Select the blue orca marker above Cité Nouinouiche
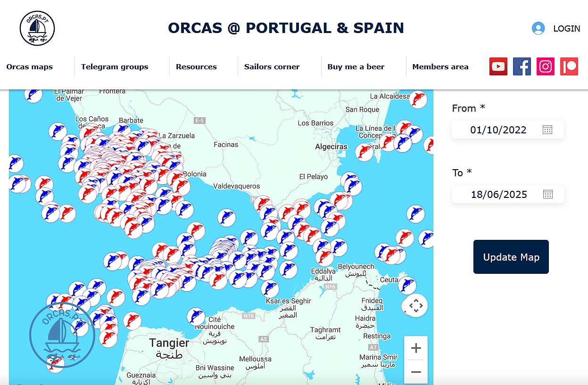The height and width of the screenshot is (385, 588). click(x=196, y=317)
